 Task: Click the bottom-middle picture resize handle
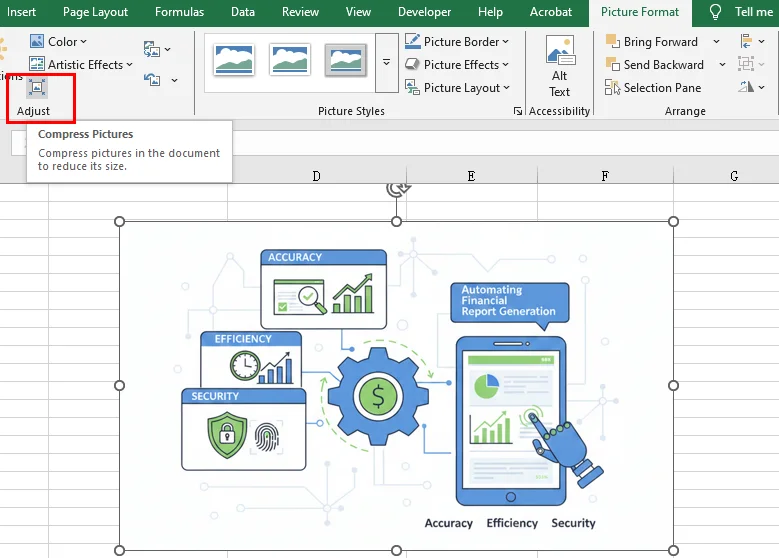pos(396,550)
